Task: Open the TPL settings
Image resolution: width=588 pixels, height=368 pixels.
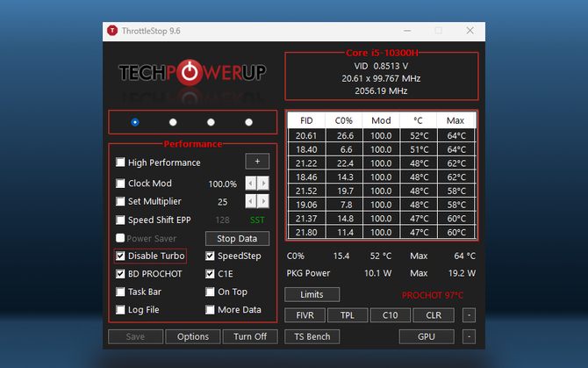Action: pyautogui.click(x=348, y=315)
